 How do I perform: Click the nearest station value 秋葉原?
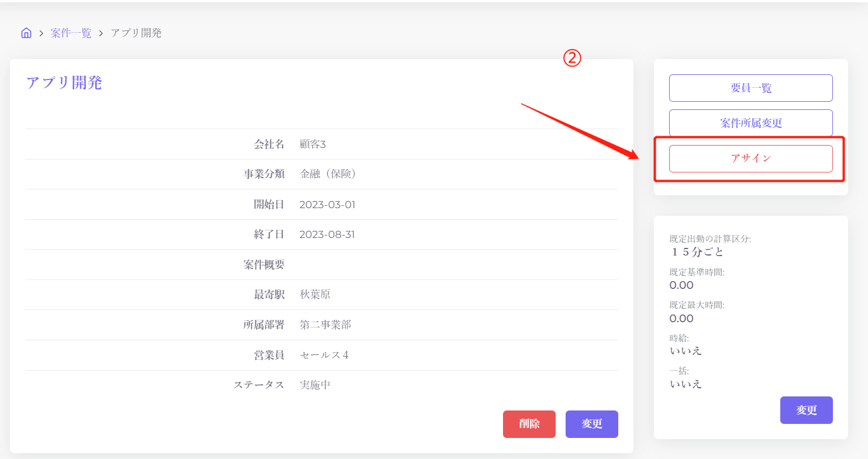coord(315,295)
